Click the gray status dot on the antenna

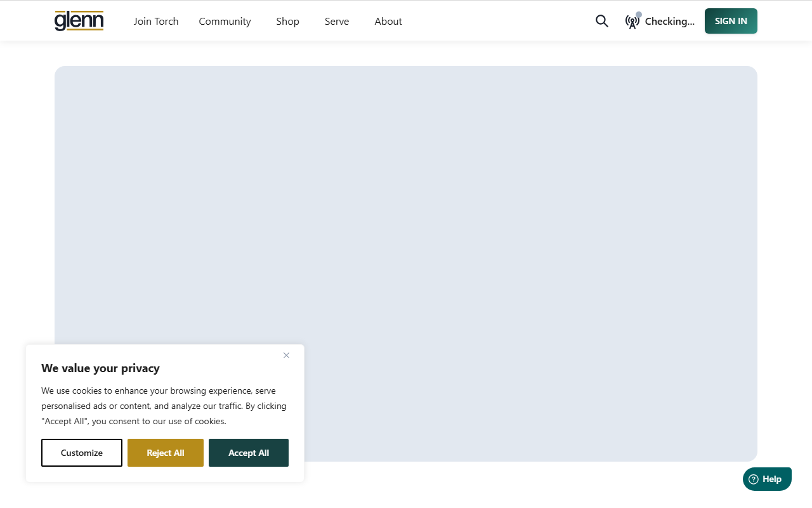(x=639, y=15)
